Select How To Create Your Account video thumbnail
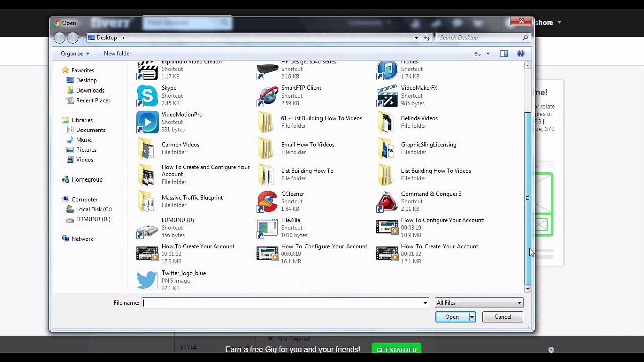Screen dimensions: 644x362 coord(147,254)
